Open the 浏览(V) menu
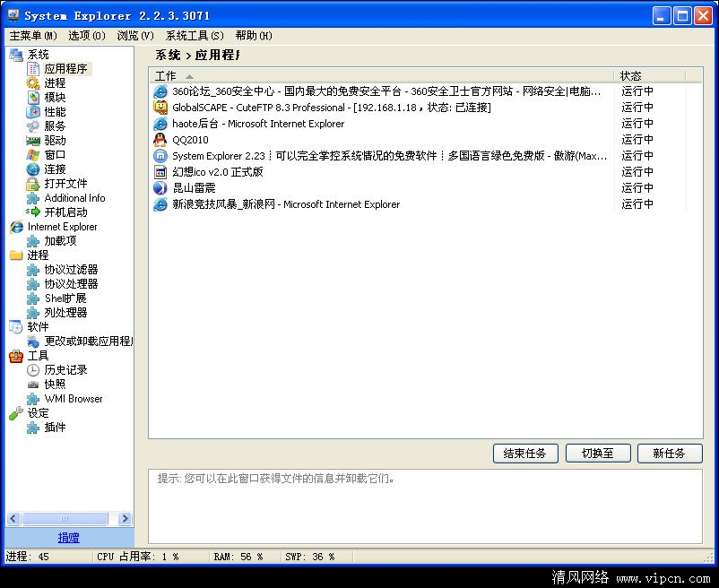This screenshot has width=719, height=588. tap(135, 36)
